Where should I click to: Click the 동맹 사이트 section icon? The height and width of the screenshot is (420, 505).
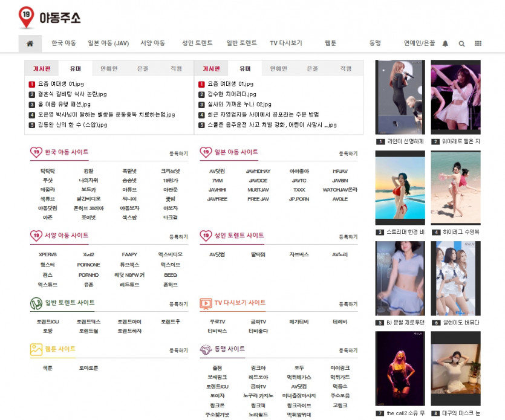coord(206,349)
